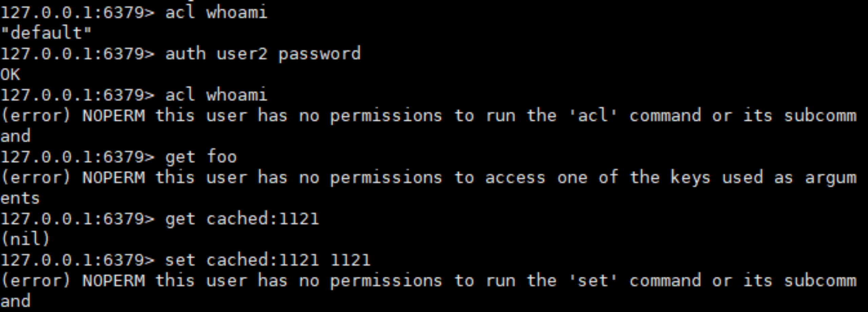This screenshot has height=312, width=868.
Task: Click 'foo' in the get foo command
Action: [x=222, y=157]
